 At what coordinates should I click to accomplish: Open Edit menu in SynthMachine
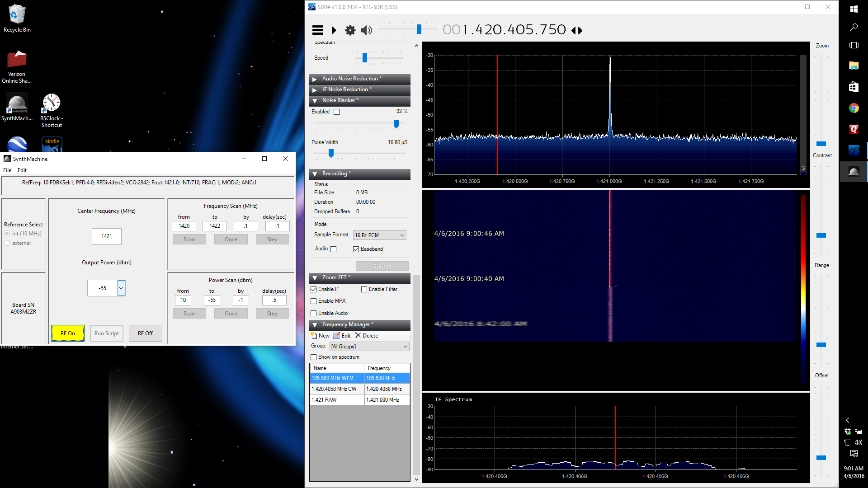tap(22, 170)
